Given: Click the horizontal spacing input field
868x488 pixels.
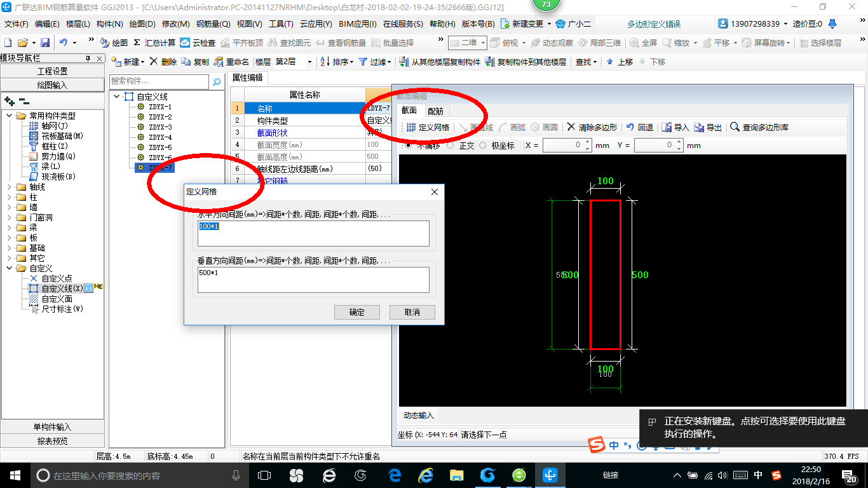Looking at the screenshot, I should pos(313,233).
